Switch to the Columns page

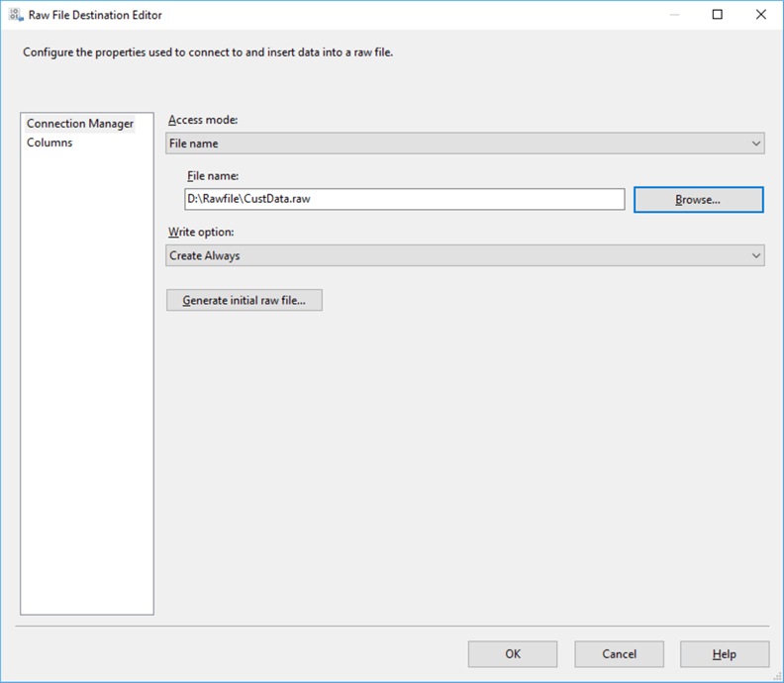point(49,143)
